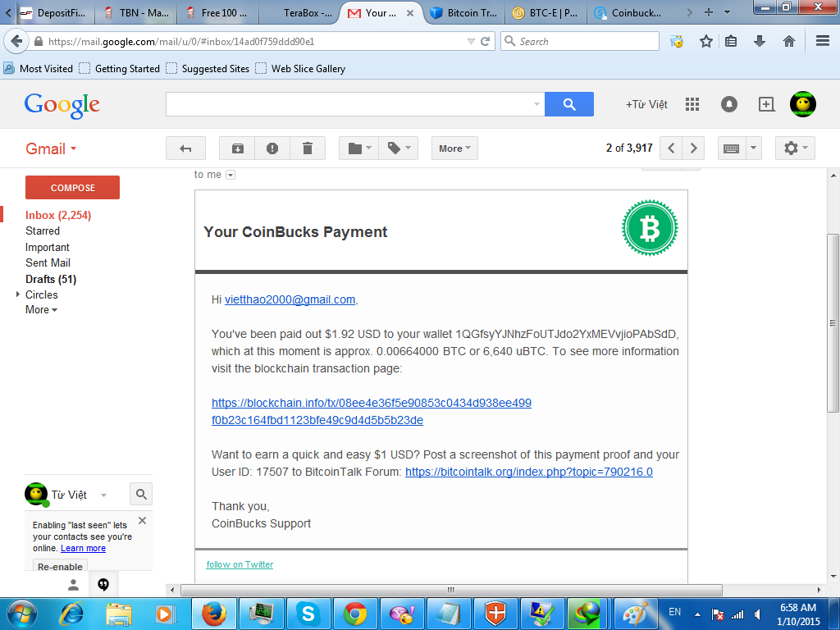Open the bitcointalk.org topic link

pyautogui.click(x=529, y=472)
